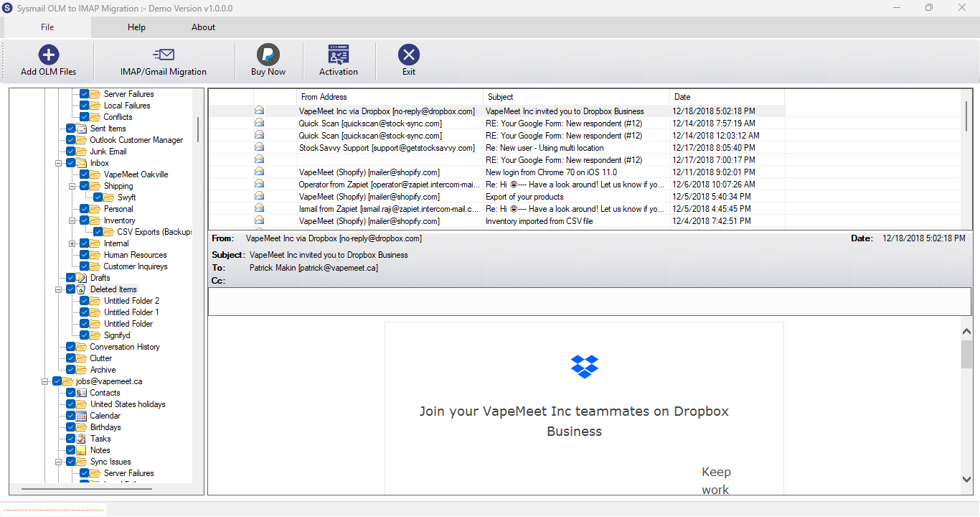
Task: Click the Add OLM Files plus icon
Action: (48, 55)
